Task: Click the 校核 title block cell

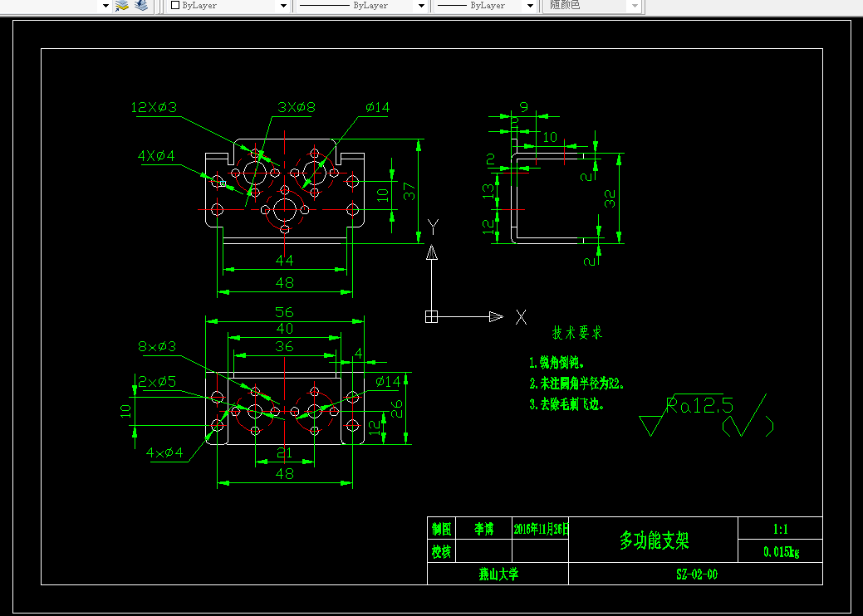Action: [441, 551]
